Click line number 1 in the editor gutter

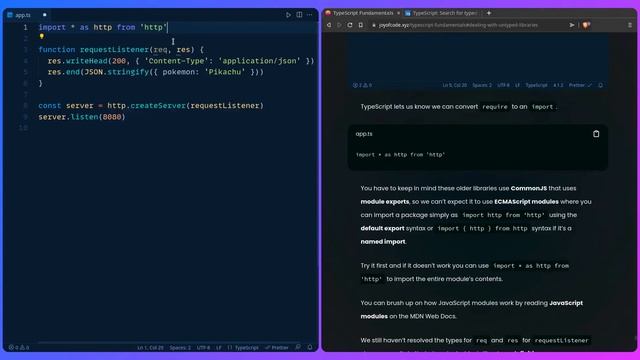25,27
